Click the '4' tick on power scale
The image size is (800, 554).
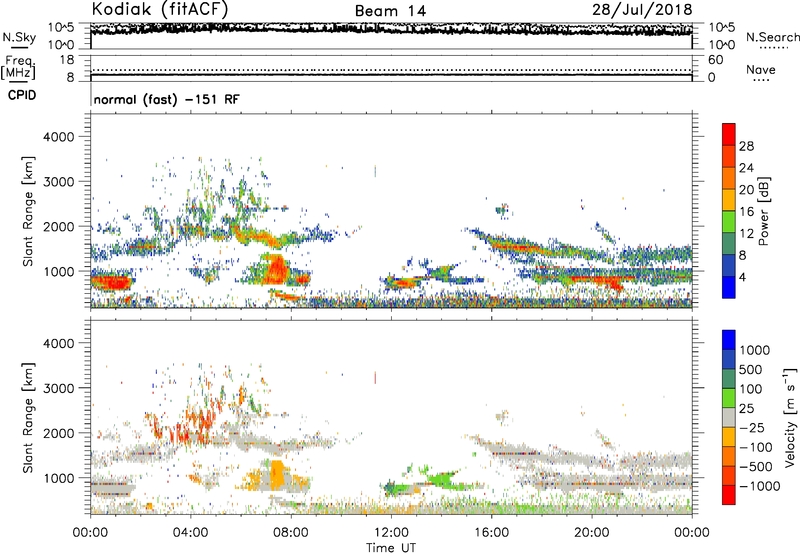(742, 277)
